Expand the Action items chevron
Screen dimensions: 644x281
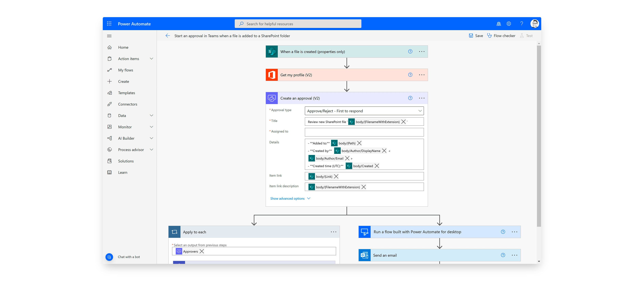pos(151,59)
